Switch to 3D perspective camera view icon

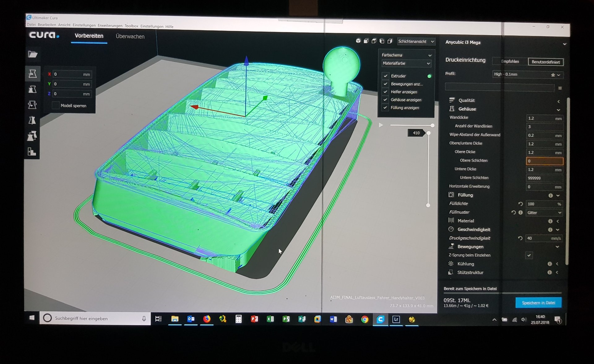pyautogui.click(x=358, y=41)
